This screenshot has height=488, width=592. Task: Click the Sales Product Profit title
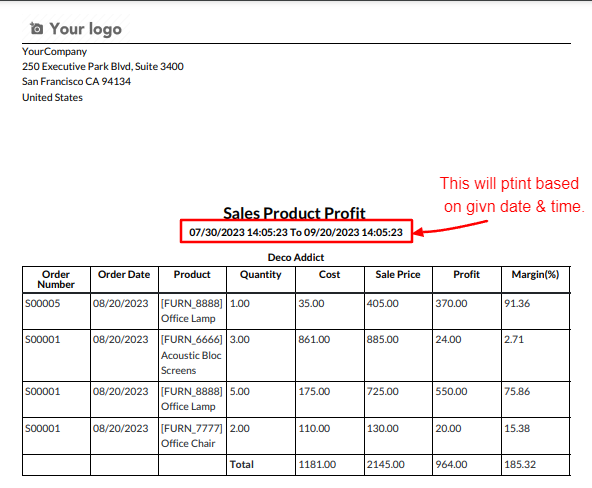click(294, 213)
